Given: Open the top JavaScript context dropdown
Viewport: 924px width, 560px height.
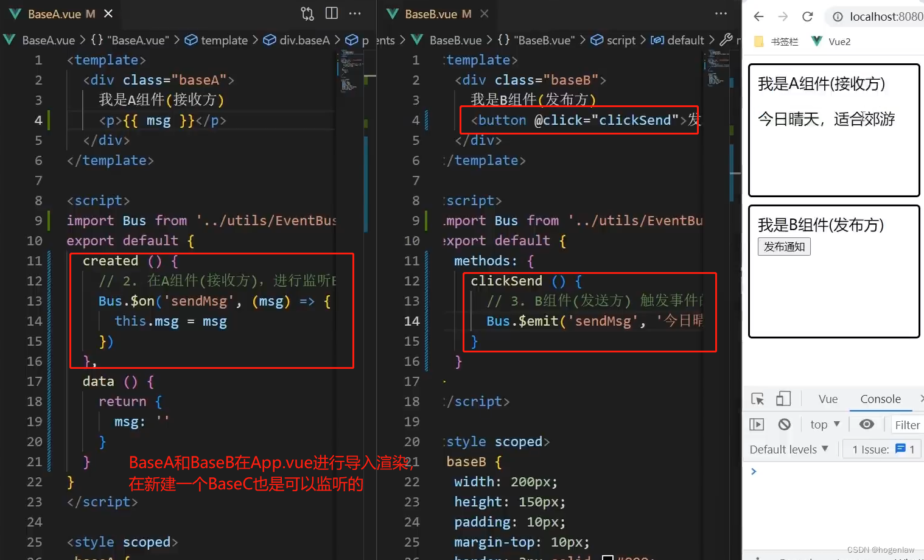Looking at the screenshot, I should pyautogui.click(x=825, y=424).
